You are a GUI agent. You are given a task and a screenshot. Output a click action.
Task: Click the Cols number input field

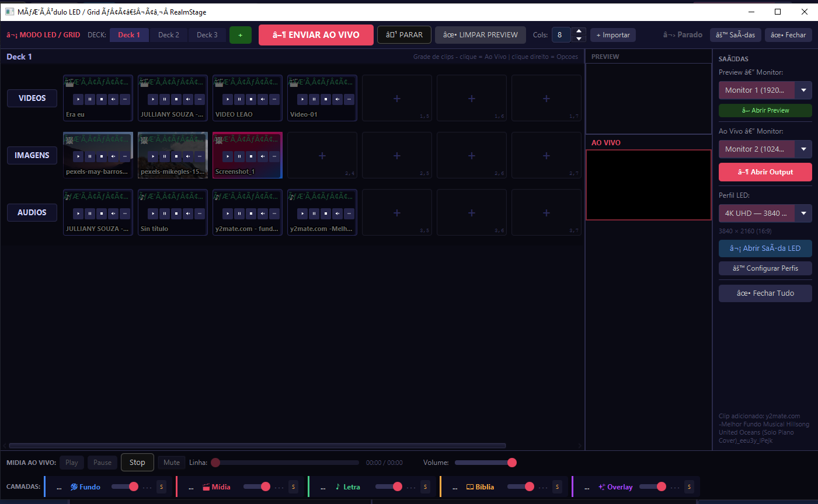[561, 35]
